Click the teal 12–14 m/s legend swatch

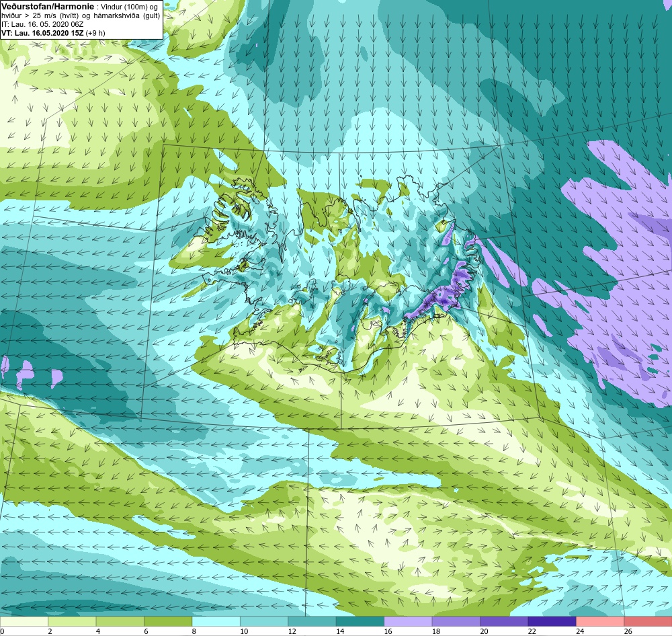pos(312,621)
